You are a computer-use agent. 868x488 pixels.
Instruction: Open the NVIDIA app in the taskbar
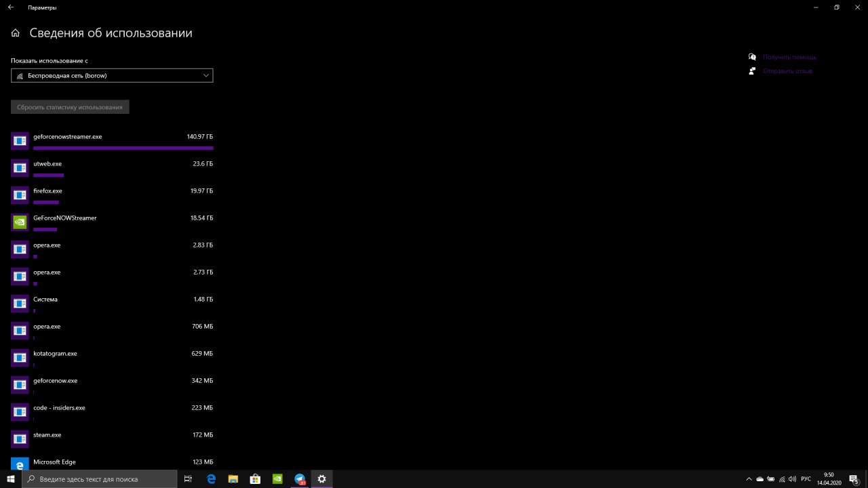pos(277,479)
